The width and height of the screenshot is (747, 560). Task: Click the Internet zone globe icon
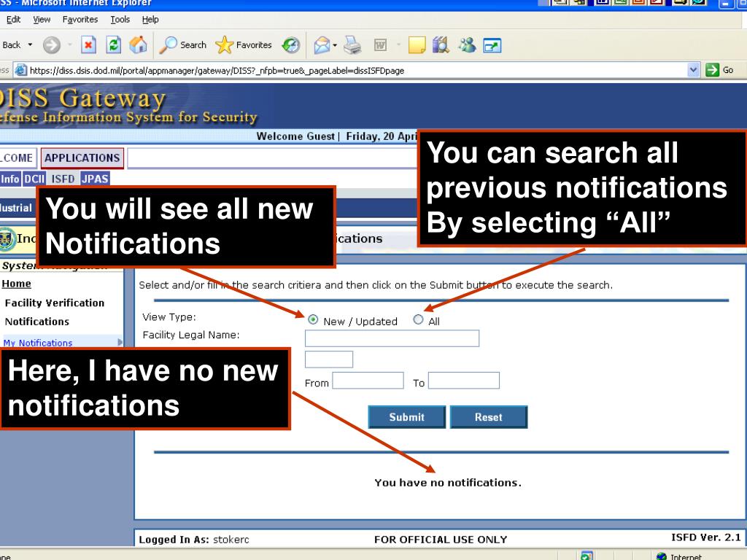point(661,556)
